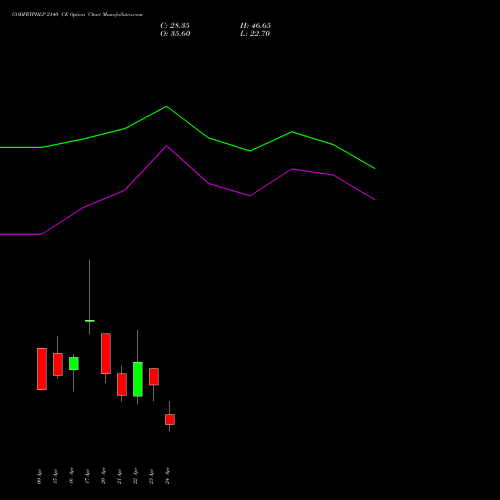
Task: Click the red candle for 20 Apr
Action: (x=106, y=353)
